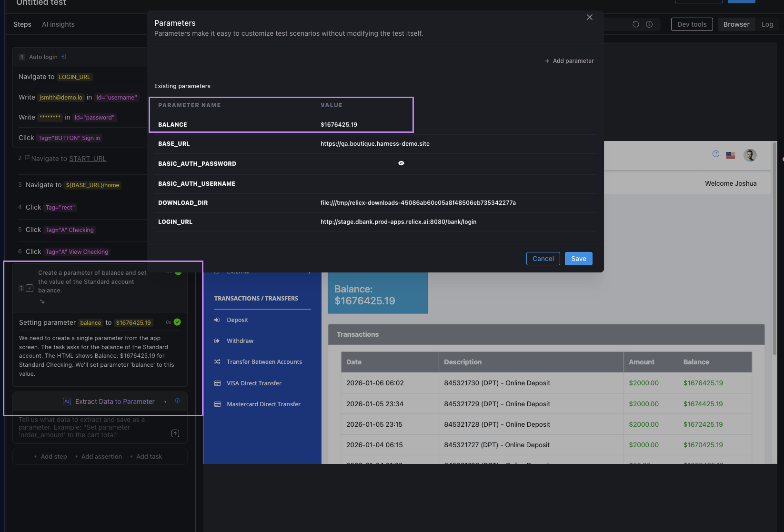Reveal the BASIC_AUTH_PASSWORD value with eye icon
This screenshot has width=784, height=532.
[401, 163]
